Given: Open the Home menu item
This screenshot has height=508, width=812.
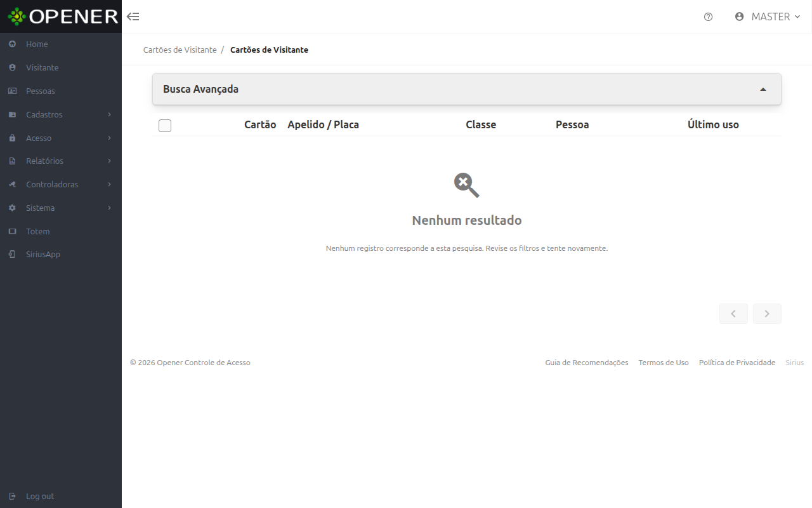Looking at the screenshot, I should click(37, 44).
